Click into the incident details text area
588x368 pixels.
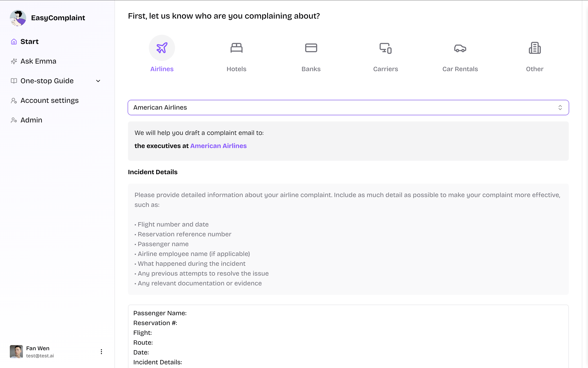(x=348, y=341)
